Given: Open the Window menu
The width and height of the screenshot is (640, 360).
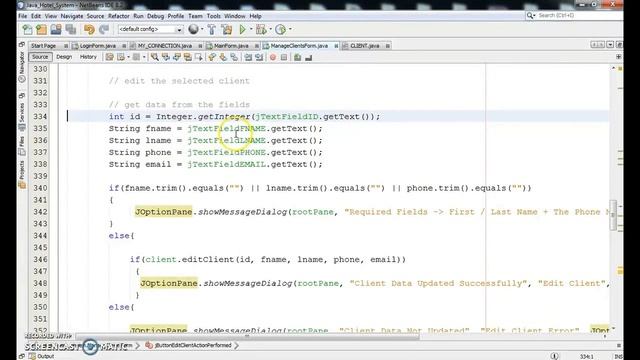Looking at the screenshot, I should tap(235, 16).
